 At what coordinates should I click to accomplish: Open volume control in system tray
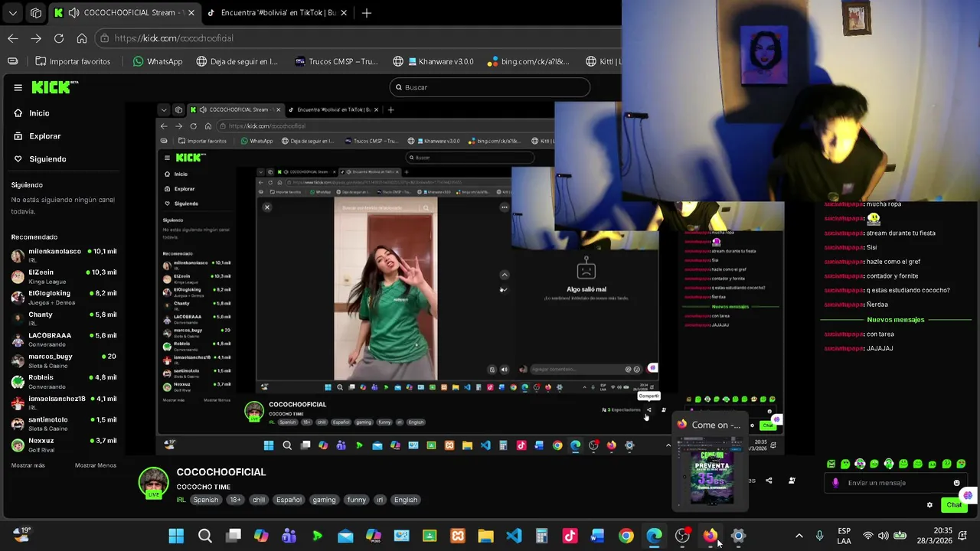[x=884, y=536]
